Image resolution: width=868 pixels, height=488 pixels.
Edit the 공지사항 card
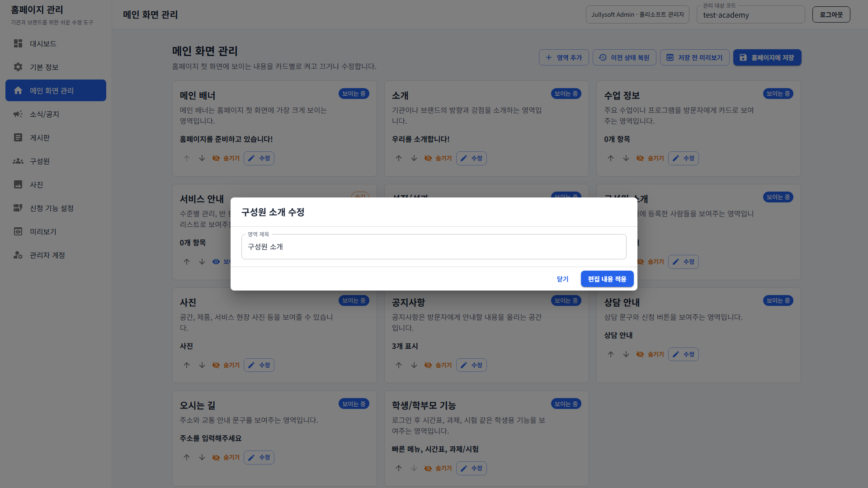(x=472, y=365)
